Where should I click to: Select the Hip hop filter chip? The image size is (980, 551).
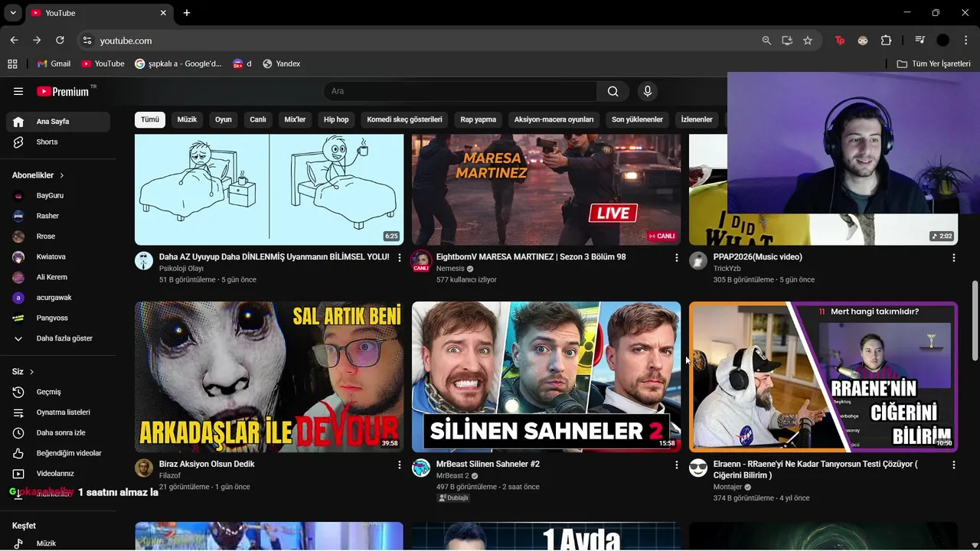(x=336, y=119)
